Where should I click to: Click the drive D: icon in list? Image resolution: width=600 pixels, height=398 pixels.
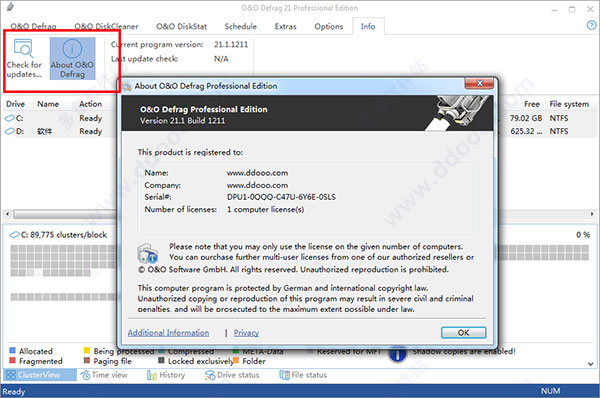[10, 131]
